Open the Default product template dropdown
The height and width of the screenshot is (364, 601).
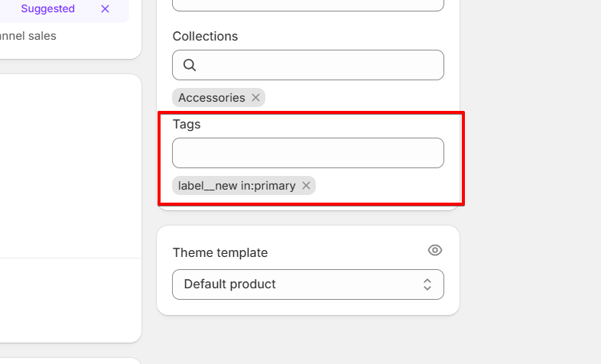[298, 284]
